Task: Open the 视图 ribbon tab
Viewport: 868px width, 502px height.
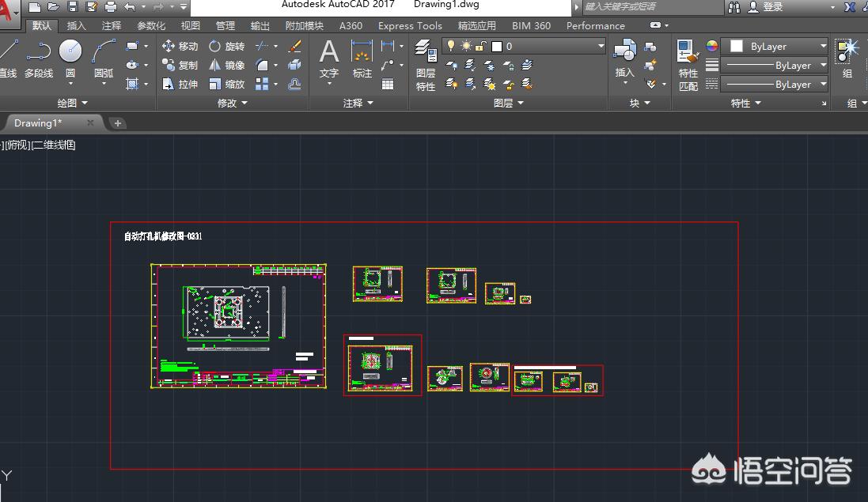Action: click(191, 25)
